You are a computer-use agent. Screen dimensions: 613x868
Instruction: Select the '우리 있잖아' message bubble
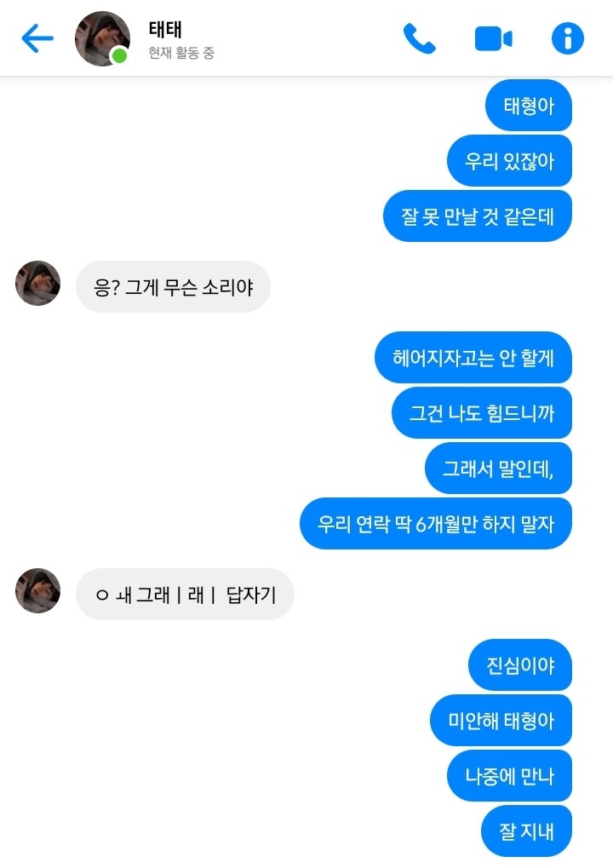(x=509, y=160)
